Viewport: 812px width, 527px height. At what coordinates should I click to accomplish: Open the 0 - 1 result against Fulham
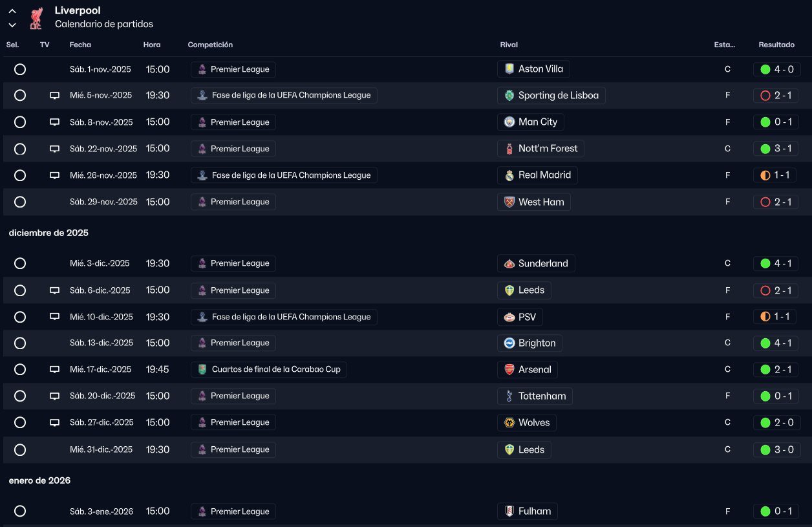coord(776,511)
